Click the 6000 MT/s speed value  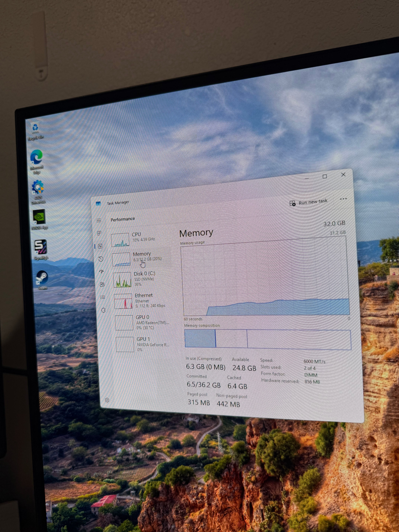314,361
